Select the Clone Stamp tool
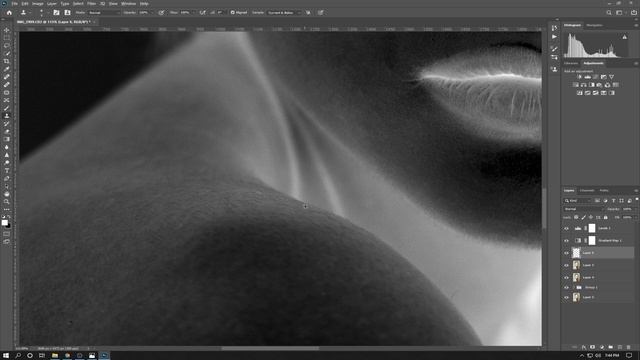This screenshot has height=360, width=640. coord(7,116)
